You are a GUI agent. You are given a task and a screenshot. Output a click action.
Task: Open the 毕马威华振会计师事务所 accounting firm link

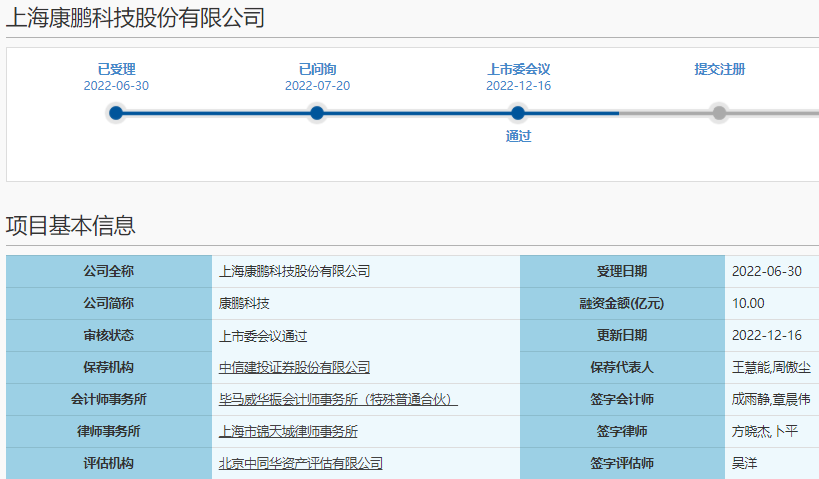tap(337, 399)
